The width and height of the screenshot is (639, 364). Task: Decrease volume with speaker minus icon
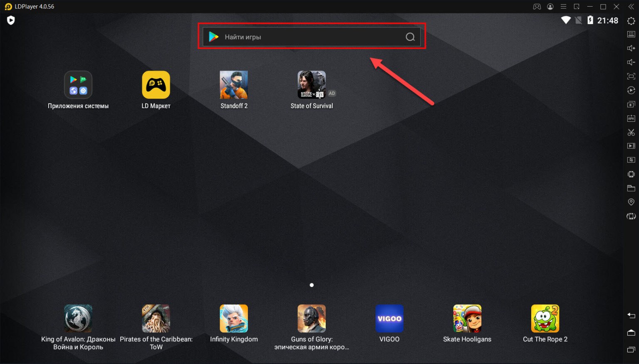631,62
